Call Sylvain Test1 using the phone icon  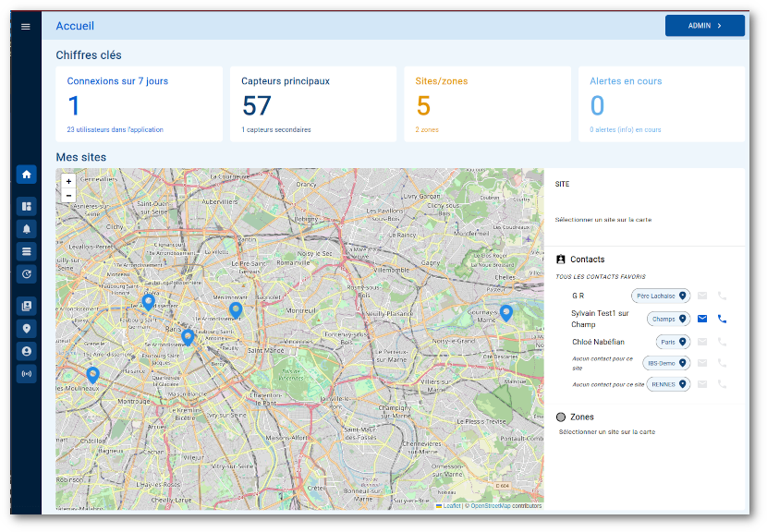(x=723, y=319)
